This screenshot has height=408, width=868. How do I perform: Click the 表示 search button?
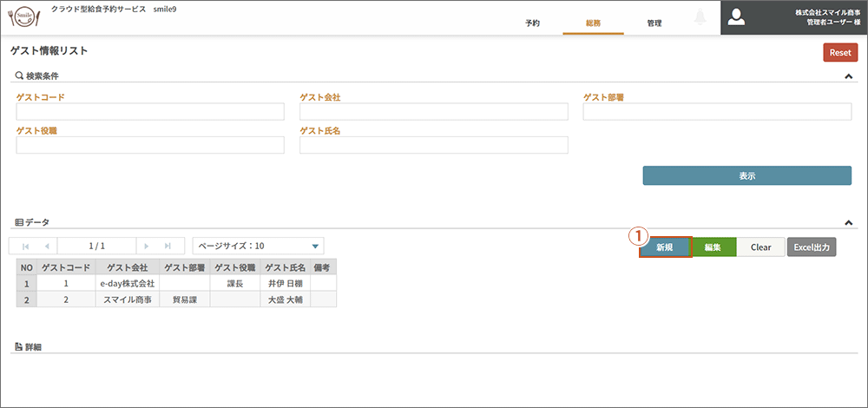tap(746, 175)
